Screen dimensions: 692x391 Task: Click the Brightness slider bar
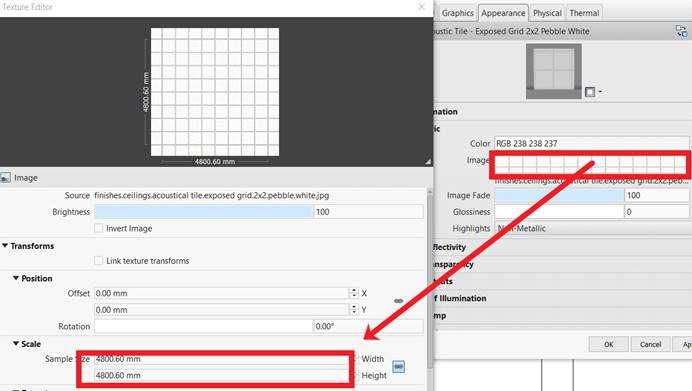coord(203,212)
